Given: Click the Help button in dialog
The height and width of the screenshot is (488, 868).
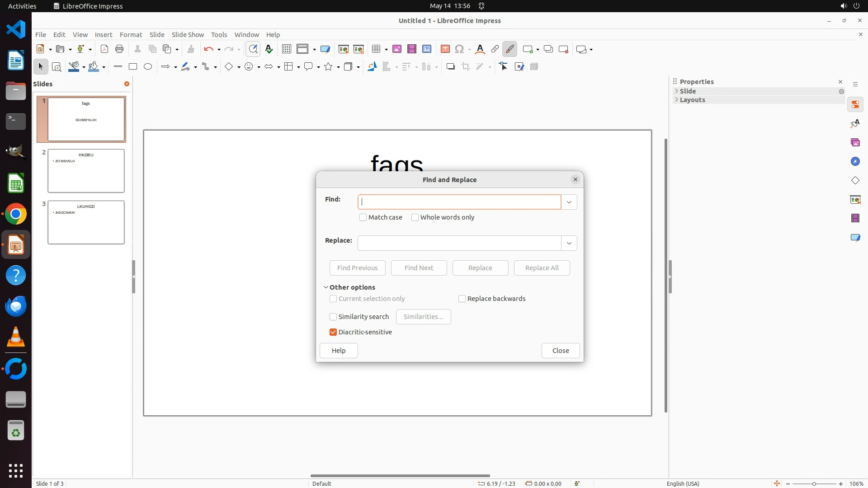Looking at the screenshot, I should pyautogui.click(x=339, y=351).
